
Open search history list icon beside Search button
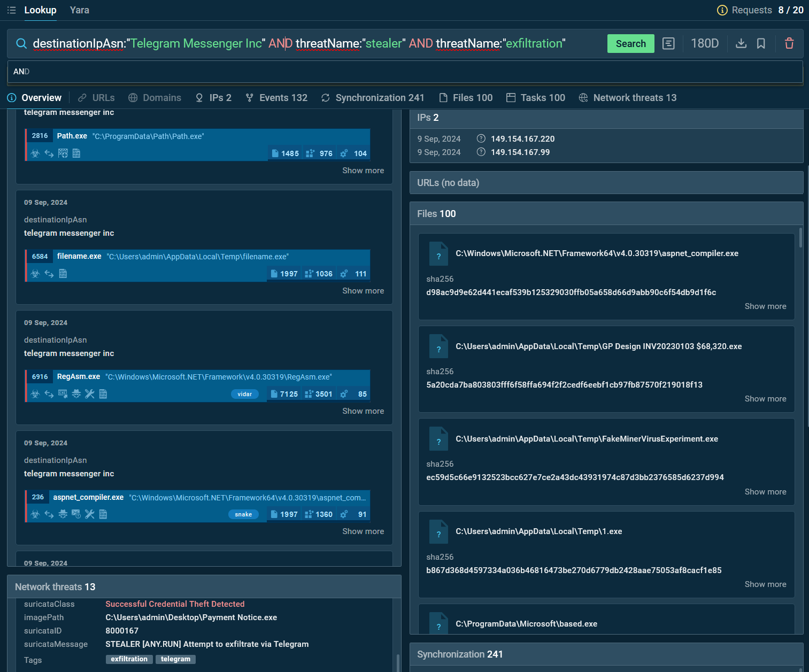tap(668, 43)
